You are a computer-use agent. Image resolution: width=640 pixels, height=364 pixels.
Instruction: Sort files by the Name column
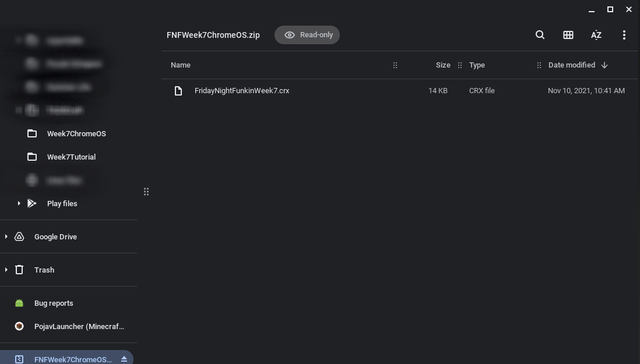(181, 65)
